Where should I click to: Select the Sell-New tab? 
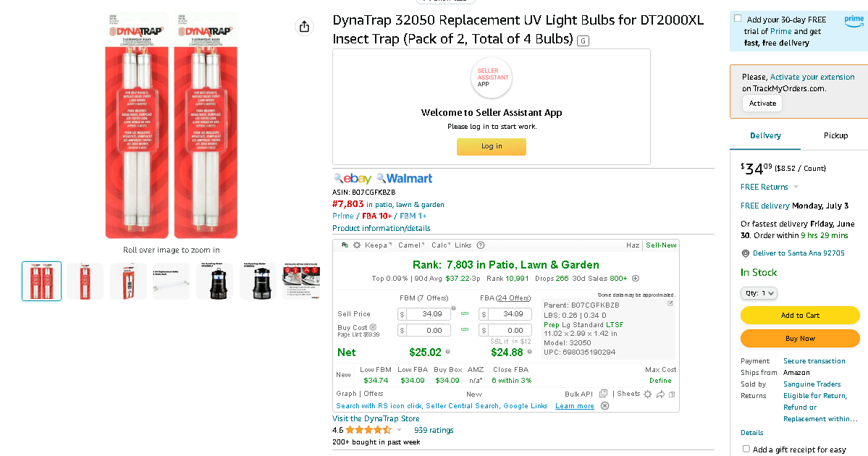[x=661, y=245]
